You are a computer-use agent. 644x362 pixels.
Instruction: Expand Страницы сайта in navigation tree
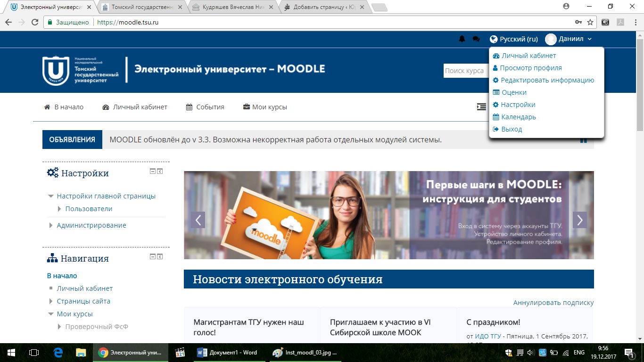click(x=51, y=301)
